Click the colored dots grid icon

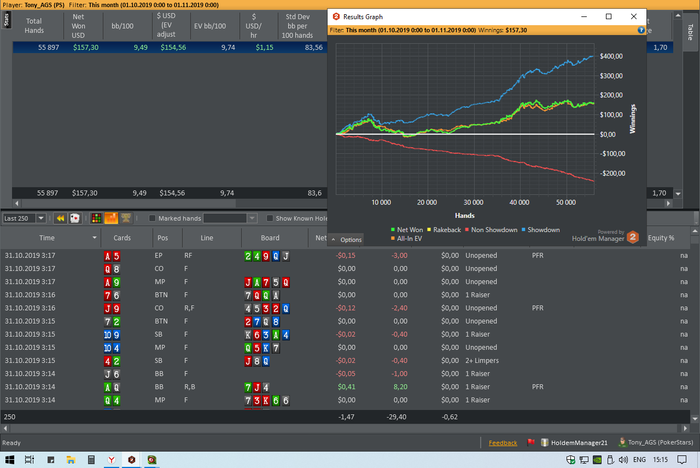(x=96, y=218)
